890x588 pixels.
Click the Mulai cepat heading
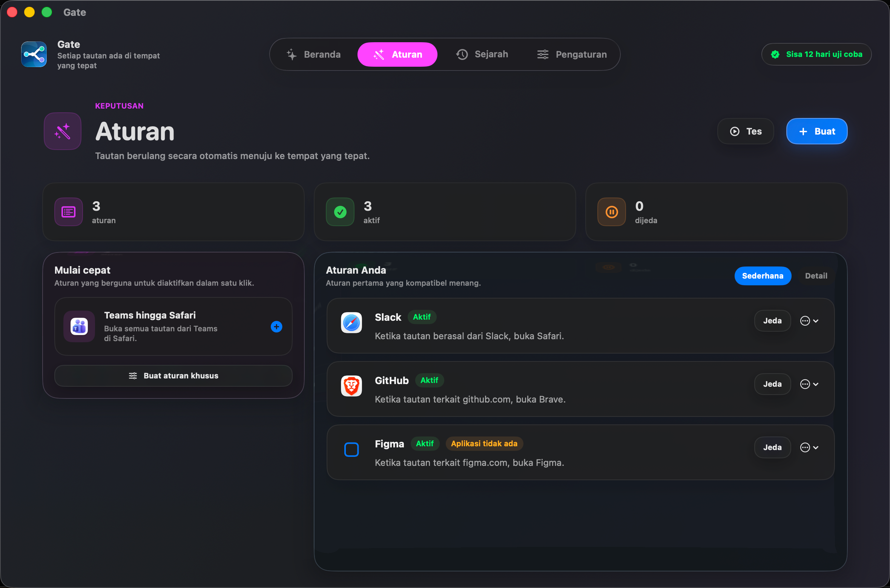pyautogui.click(x=82, y=270)
